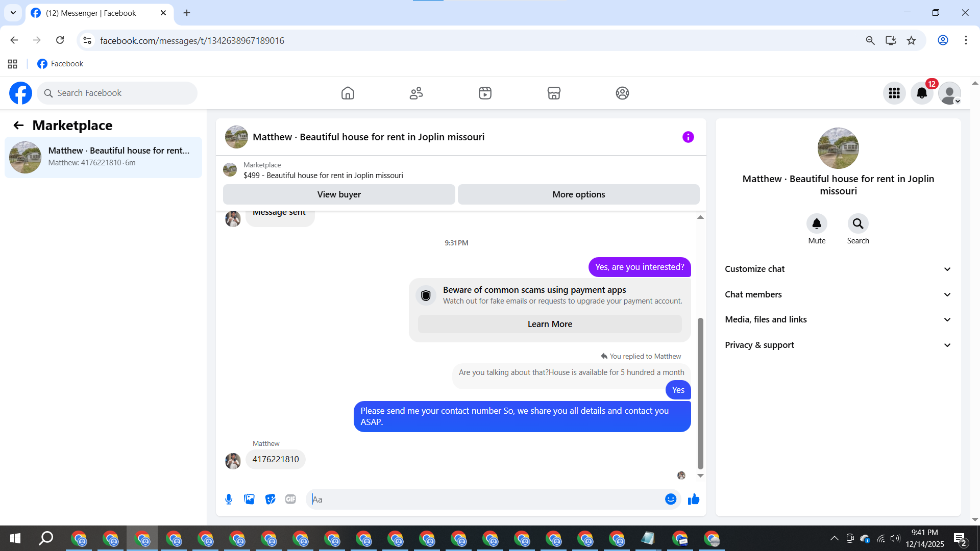The height and width of the screenshot is (551, 980).
Task: Click the chat scrollbar thumb
Action: pyautogui.click(x=700, y=393)
